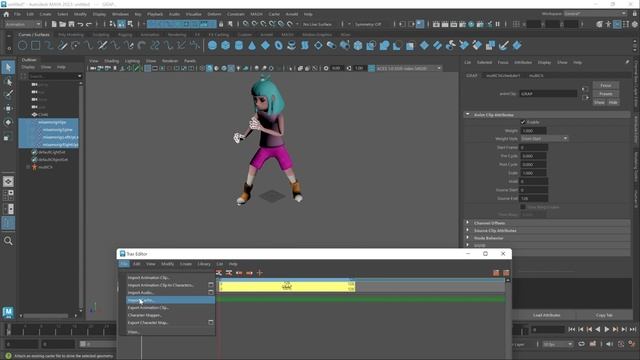Toggle the loop playback icon
The width and height of the screenshot is (640, 360).
pos(582,344)
